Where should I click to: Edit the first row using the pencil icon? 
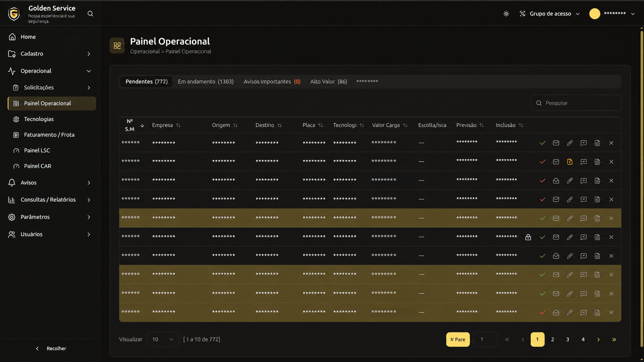[x=570, y=143]
